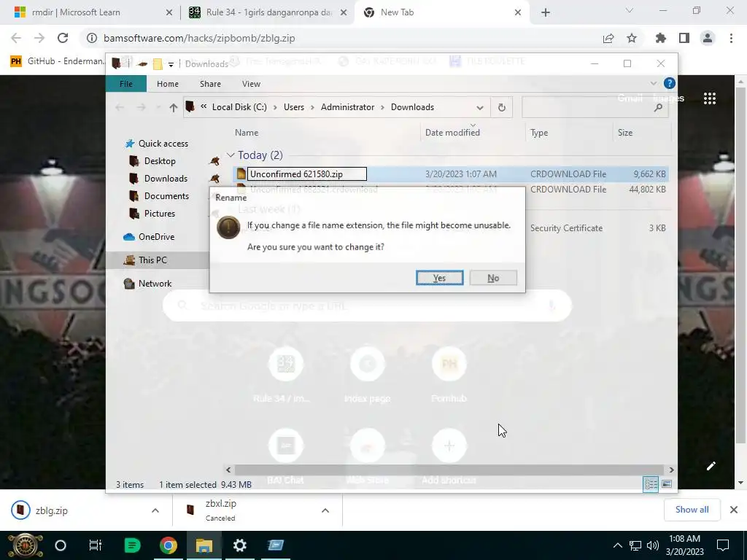Open quick access toolbar dropdown
Viewport: 747px width, 560px height.
point(171,64)
